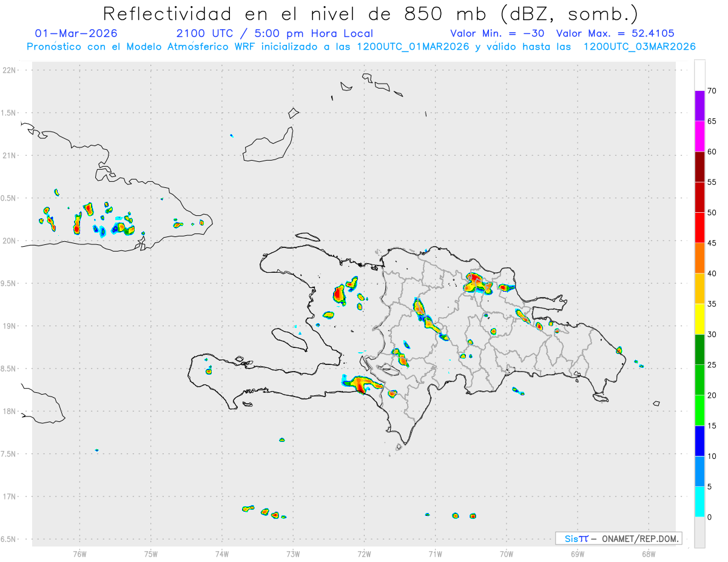This screenshot has width=728, height=562.
Task: Click the '20N' latitude label
Action: click(x=10, y=241)
